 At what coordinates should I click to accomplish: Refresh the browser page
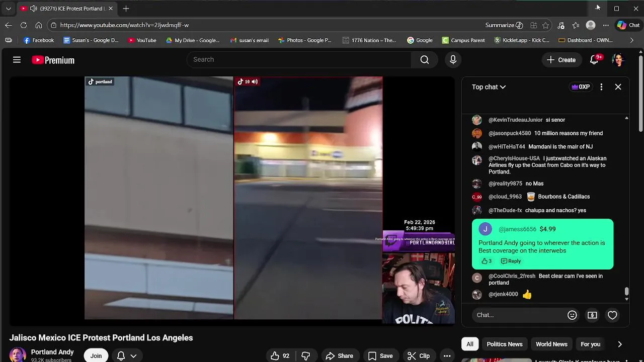24,25
